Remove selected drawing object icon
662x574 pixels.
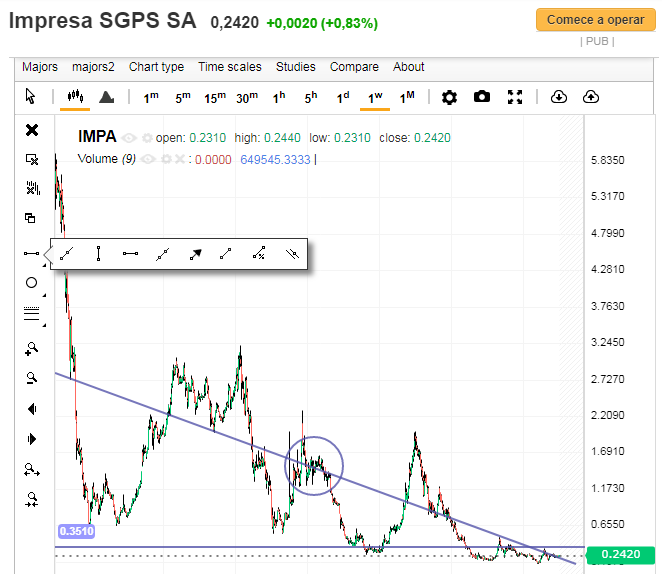tap(32, 159)
